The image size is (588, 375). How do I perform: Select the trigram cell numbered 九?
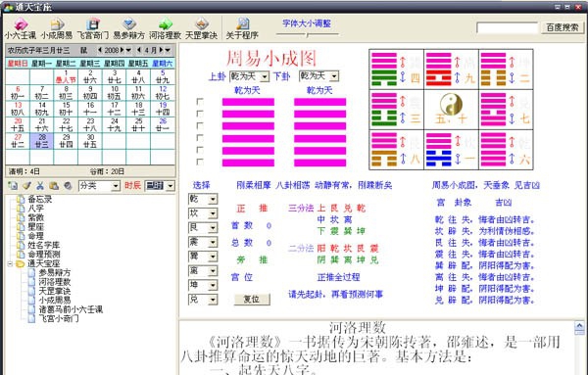pyautogui.click(x=451, y=70)
